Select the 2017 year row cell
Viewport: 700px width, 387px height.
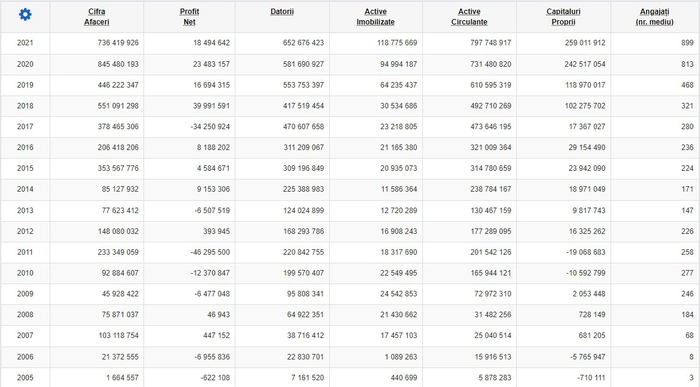[x=25, y=127]
